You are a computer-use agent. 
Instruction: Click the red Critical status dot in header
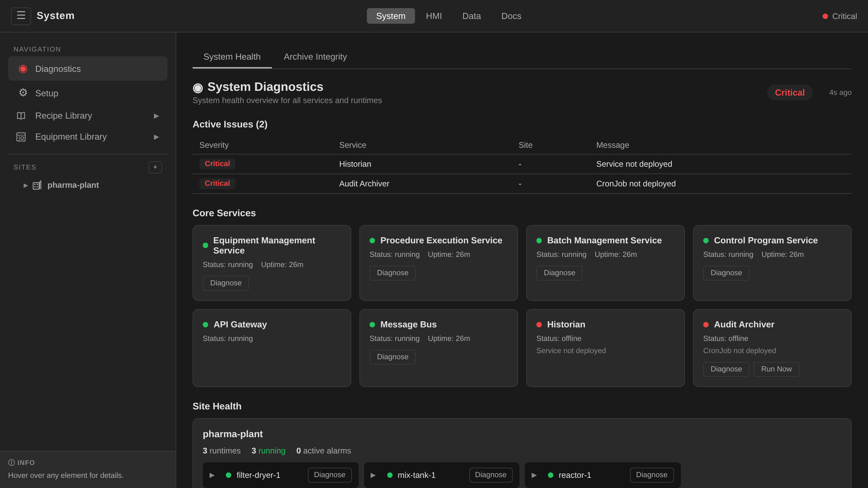click(x=825, y=16)
